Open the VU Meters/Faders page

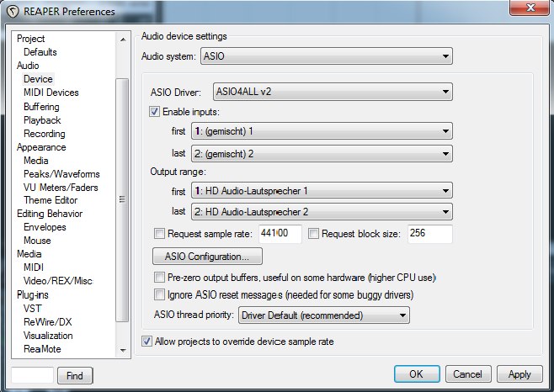point(61,188)
